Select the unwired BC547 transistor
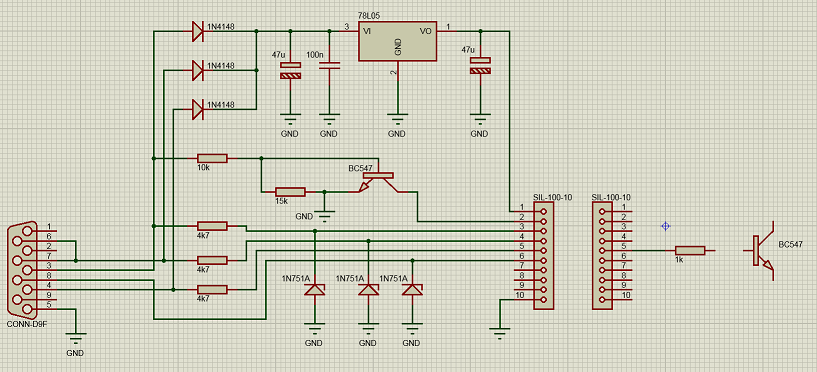 coord(764,251)
